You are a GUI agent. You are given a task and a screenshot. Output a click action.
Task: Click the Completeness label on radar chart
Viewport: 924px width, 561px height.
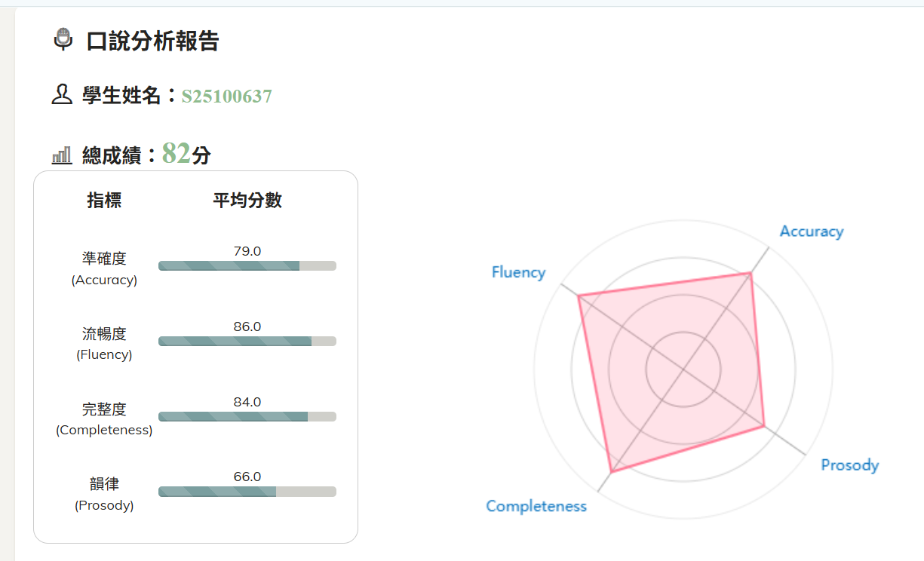536,506
